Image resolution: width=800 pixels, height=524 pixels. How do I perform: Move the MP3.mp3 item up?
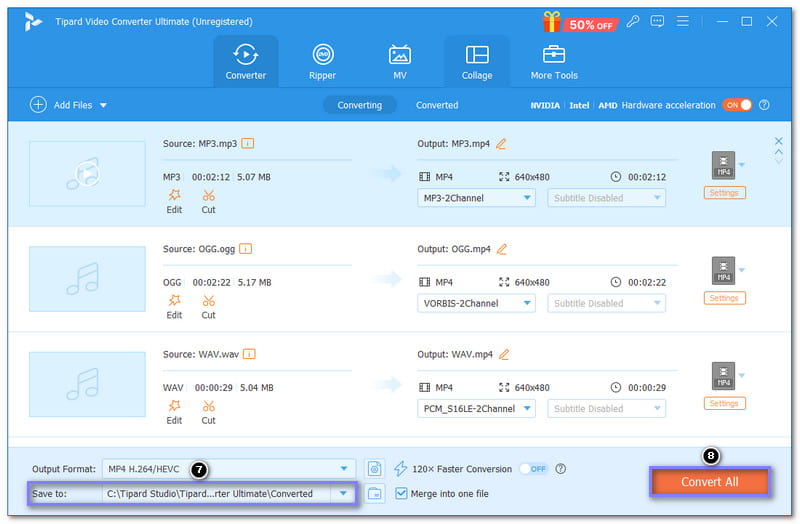(778, 152)
